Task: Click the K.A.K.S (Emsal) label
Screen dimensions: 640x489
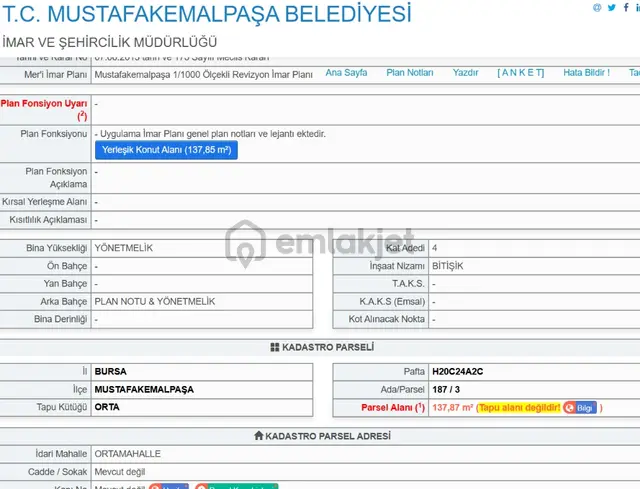Action: tap(392, 302)
